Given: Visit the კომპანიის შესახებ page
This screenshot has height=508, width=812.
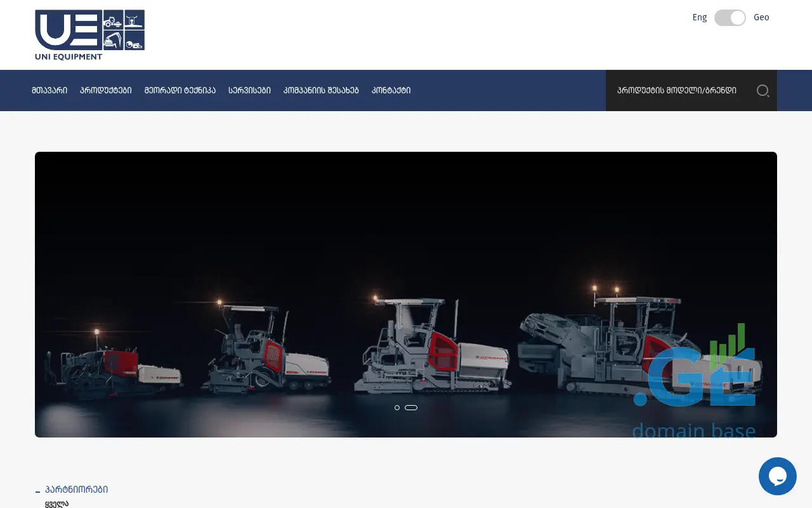Looking at the screenshot, I should point(321,91).
